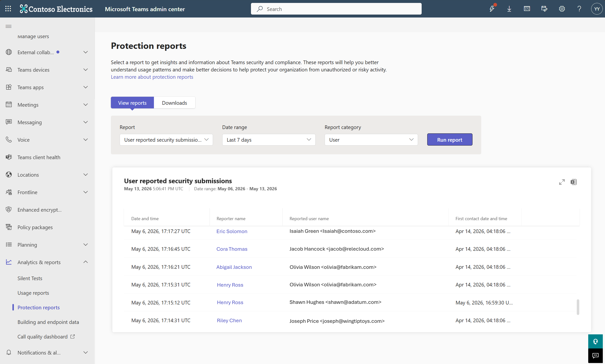Expand the report to full screen
This screenshot has width=605, height=364.
tap(562, 182)
